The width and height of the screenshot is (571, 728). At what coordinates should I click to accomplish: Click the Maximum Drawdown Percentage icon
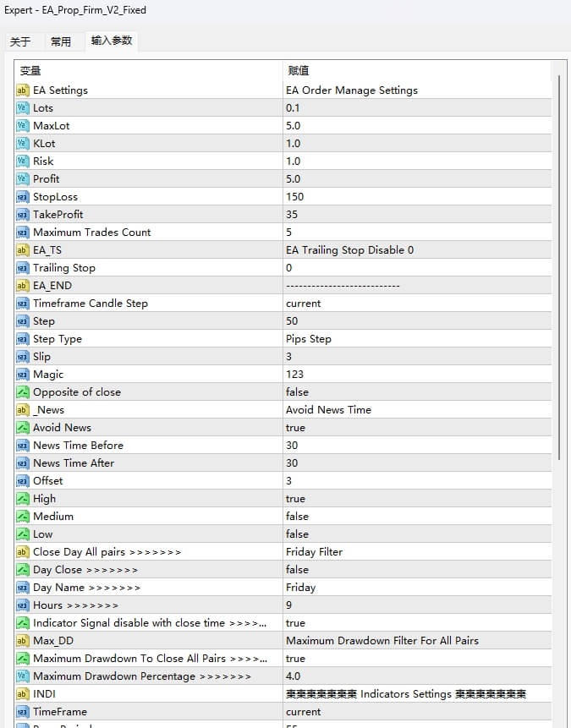click(x=23, y=676)
